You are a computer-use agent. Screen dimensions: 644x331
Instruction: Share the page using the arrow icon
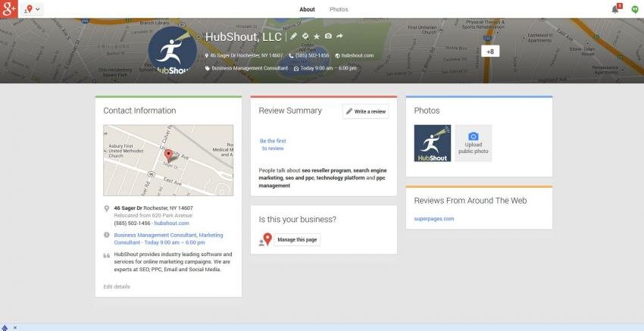(339, 36)
